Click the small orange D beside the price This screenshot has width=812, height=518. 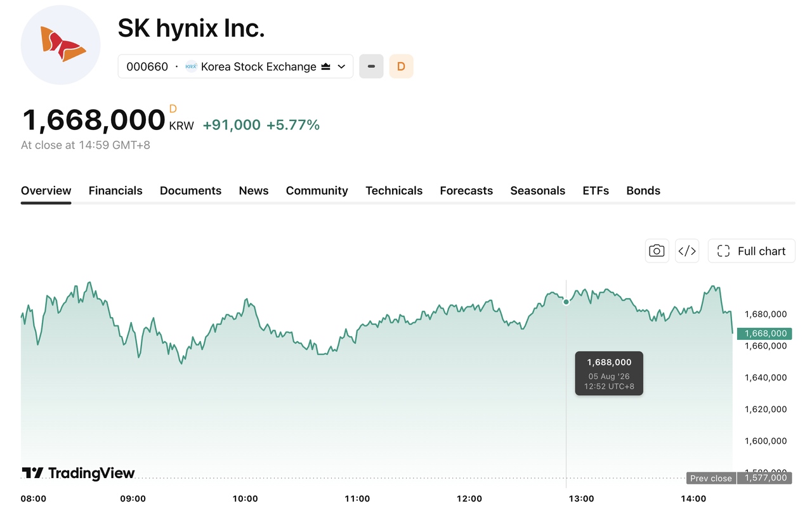(x=173, y=109)
